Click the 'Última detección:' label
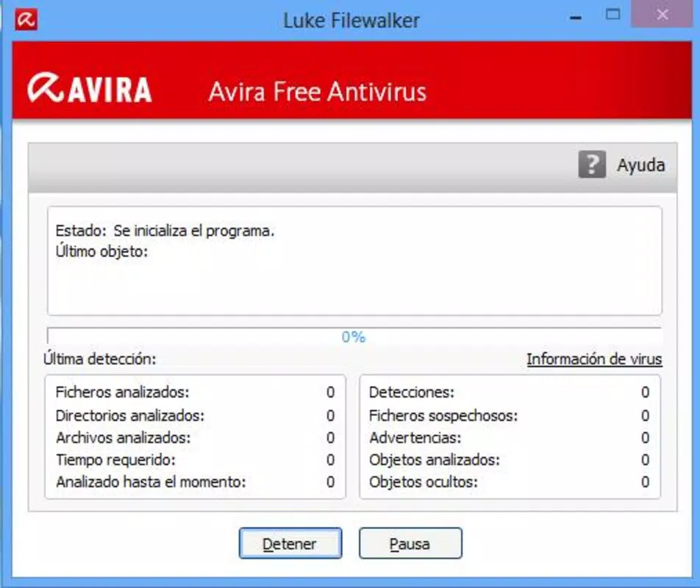The width and height of the screenshot is (700, 588). [x=99, y=359]
